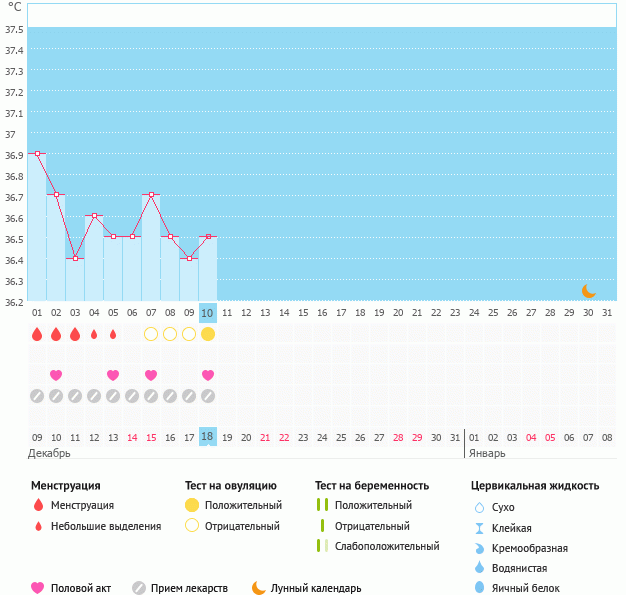This screenshot has height=595, width=626.
Task: Select highlighted date 18 in bottom row
Action: [208, 437]
